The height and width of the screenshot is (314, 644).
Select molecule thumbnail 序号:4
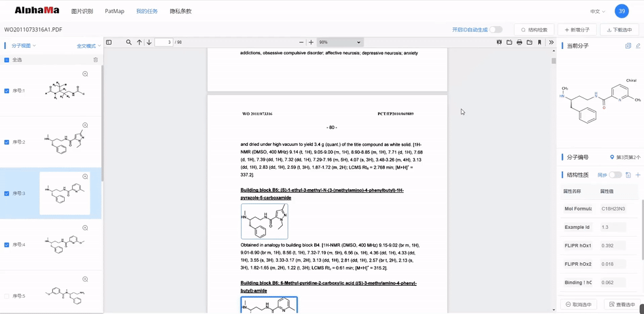click(65, 245)
